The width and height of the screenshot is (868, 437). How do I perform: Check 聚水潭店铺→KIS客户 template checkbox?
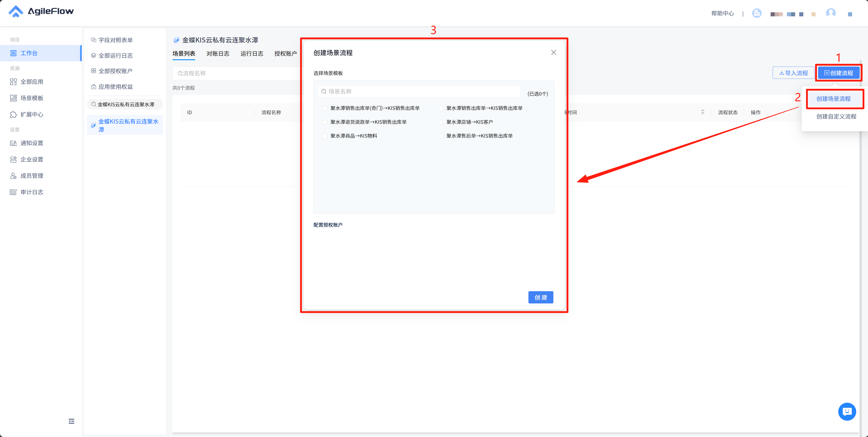click(x=441, y=122)
